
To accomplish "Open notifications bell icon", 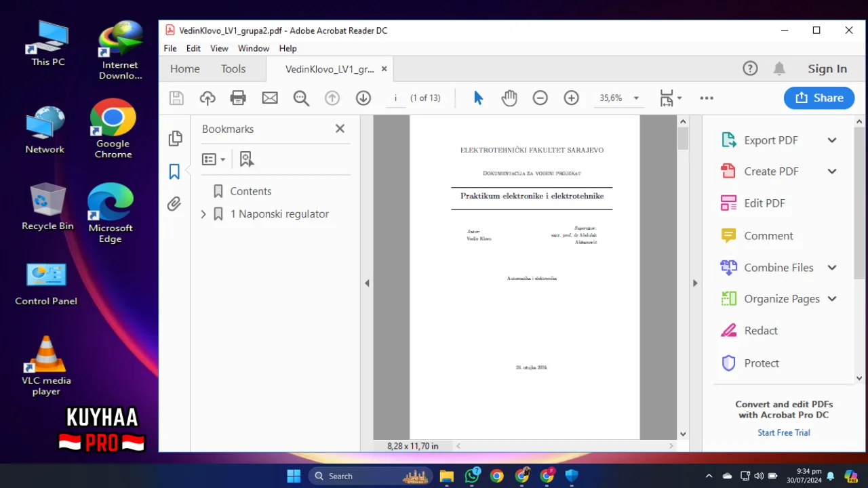I will click(779, 68).
